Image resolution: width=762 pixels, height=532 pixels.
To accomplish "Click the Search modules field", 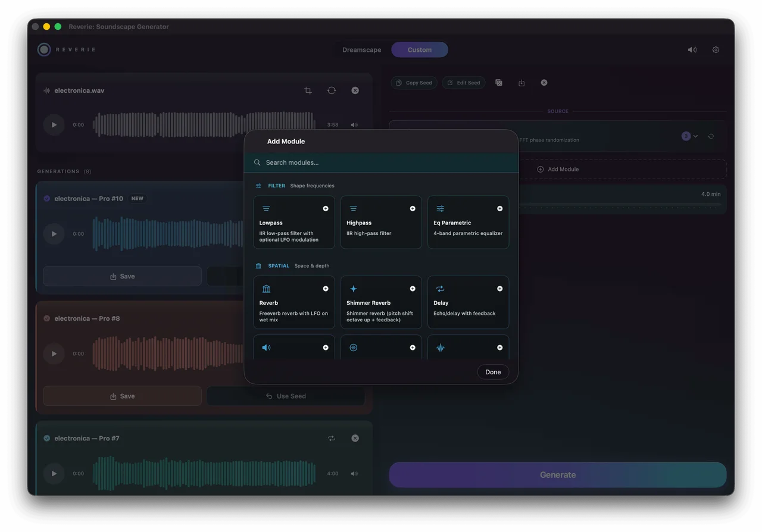I will (x=381, y=162).
